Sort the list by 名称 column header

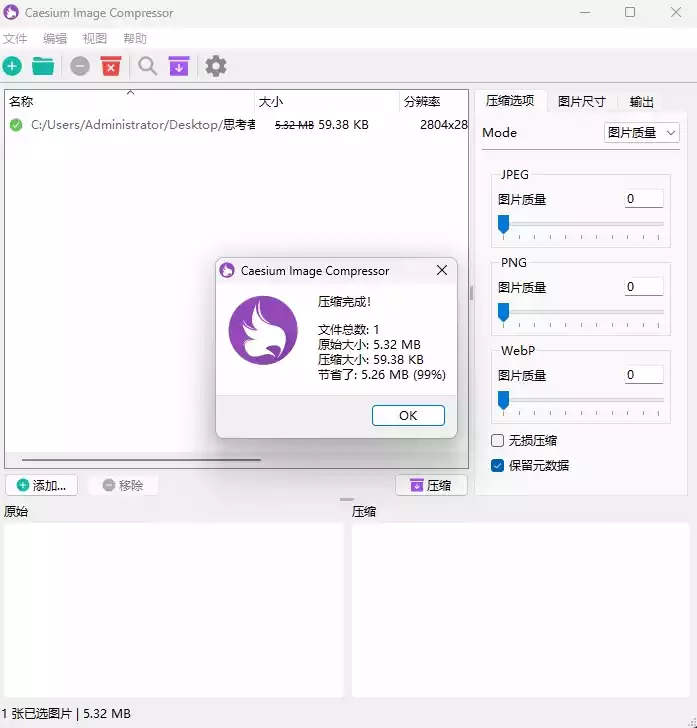(22, 102)
